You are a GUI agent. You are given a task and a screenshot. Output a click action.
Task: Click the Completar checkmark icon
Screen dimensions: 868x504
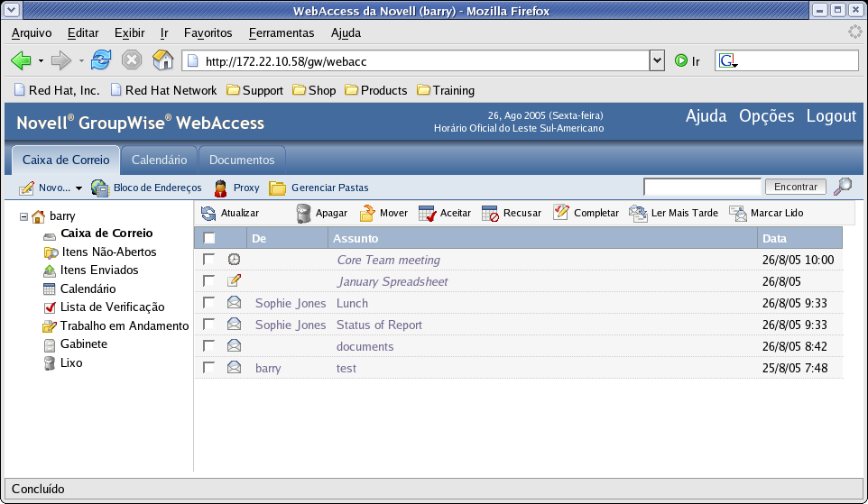(560, 213)
